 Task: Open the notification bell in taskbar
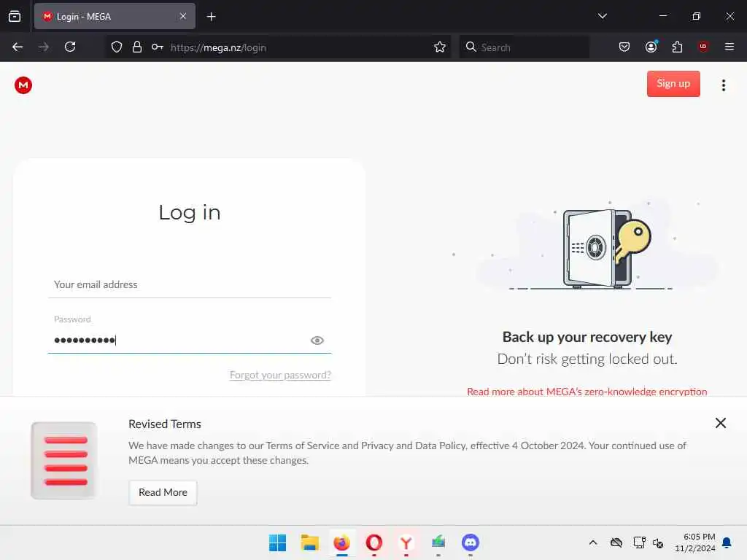click(x=727, y=542)
